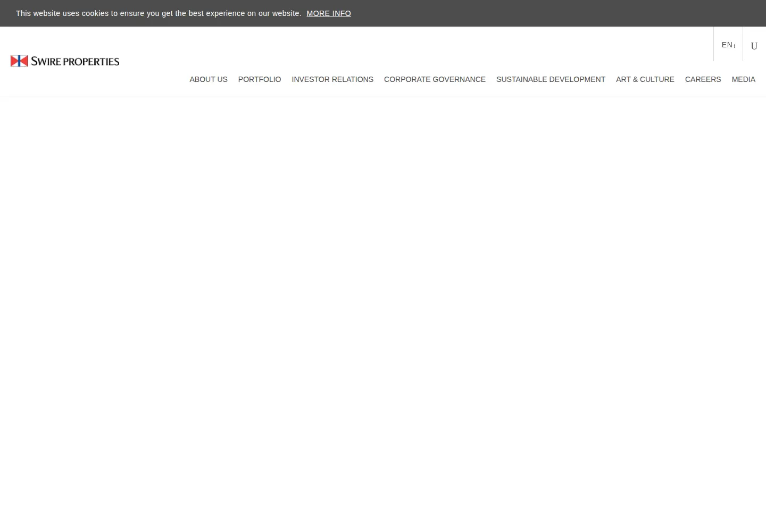Open the search icon in header

click(x=754, y=46)
